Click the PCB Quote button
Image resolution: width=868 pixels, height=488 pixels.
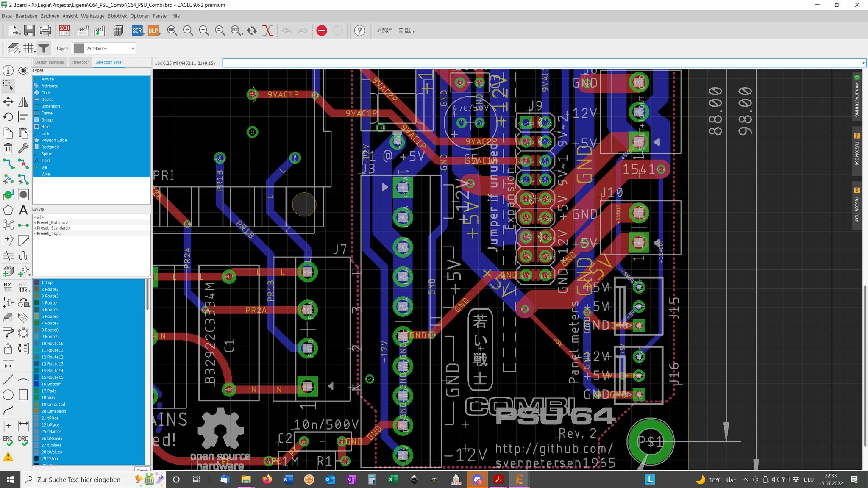click(x=407, y=30)
